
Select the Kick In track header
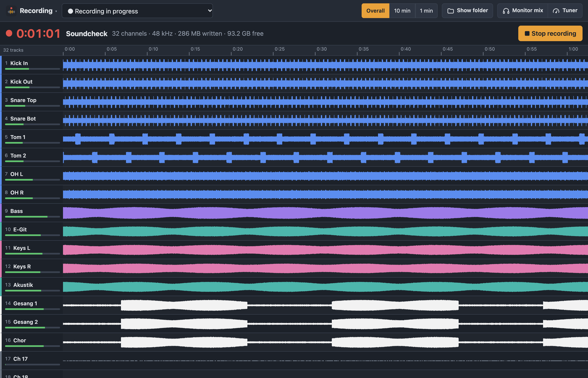[32, 65]
